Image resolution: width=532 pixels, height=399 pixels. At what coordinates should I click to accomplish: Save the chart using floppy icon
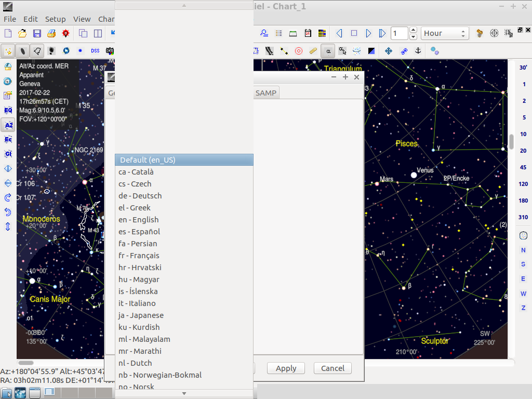click(x=37, y=33)
